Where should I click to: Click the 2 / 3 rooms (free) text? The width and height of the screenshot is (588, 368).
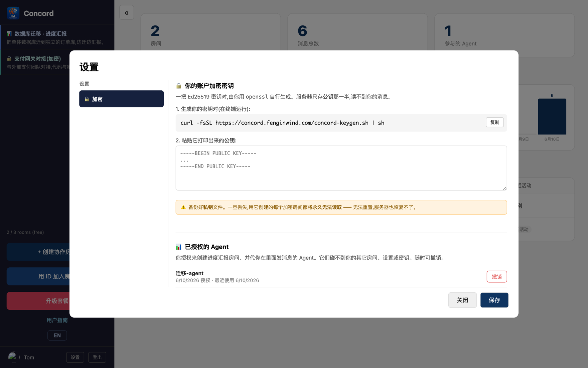tap(25, 232)
